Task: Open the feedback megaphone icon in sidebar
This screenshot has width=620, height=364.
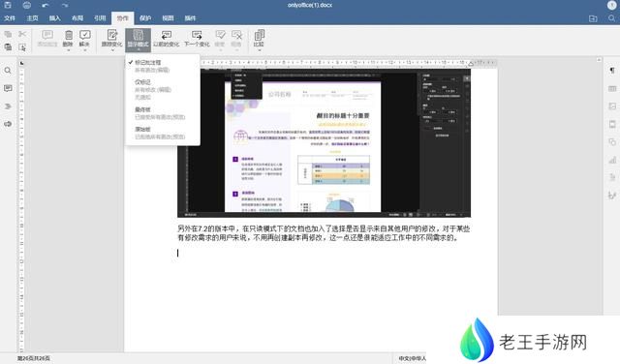Action: click(x=8, y=124)
